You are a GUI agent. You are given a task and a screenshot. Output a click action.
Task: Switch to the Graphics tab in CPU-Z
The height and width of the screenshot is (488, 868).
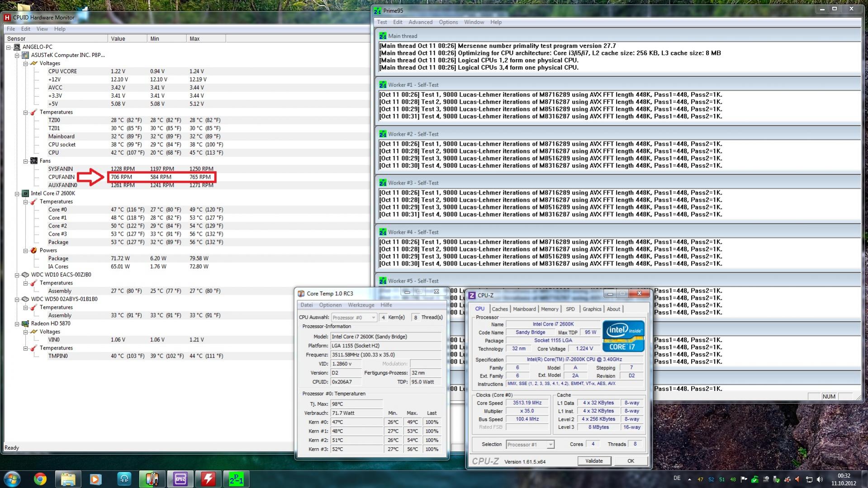(592, 309)
